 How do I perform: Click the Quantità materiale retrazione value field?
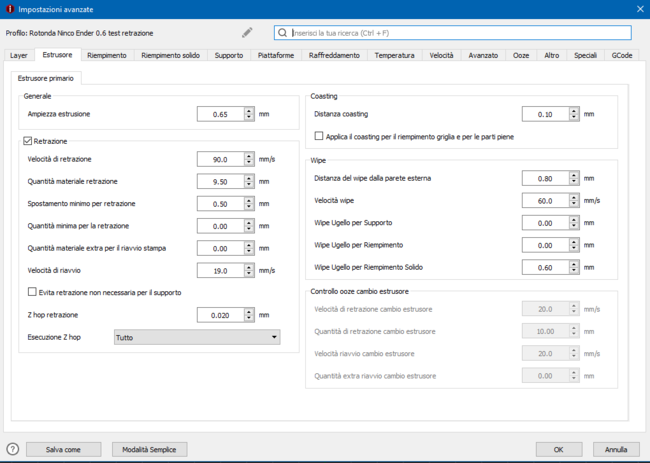220,181
